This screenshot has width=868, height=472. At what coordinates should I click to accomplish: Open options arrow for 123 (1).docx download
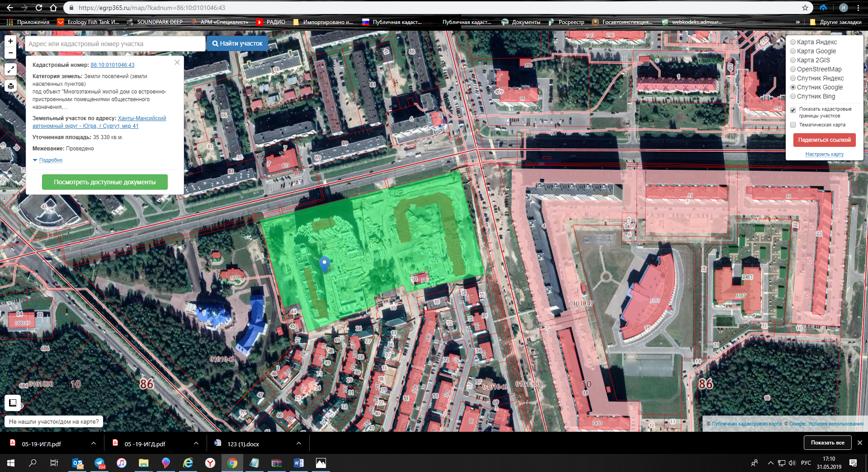(299, 444)
